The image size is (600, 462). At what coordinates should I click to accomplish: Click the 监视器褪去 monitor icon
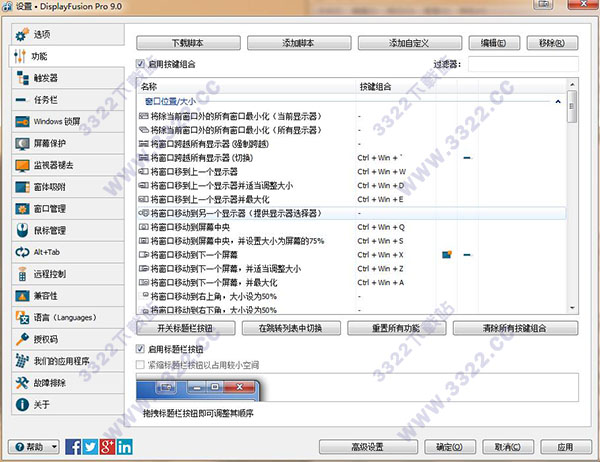tap(22, 165)
